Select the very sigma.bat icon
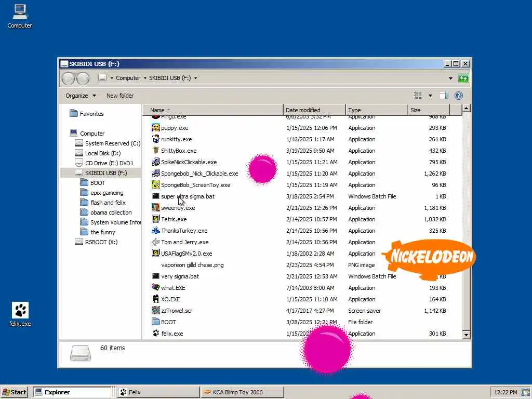This screenshot has height=399, width=532. point(156,276)
